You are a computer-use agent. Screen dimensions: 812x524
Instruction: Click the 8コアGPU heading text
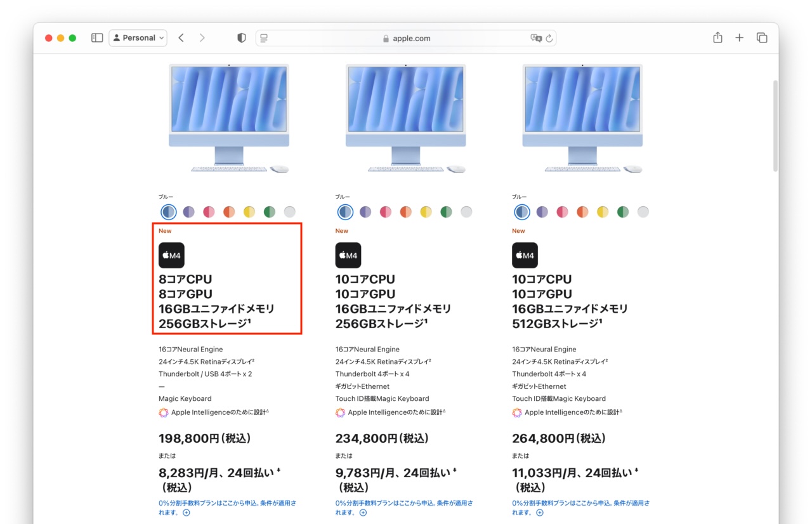tap(186, 294)
